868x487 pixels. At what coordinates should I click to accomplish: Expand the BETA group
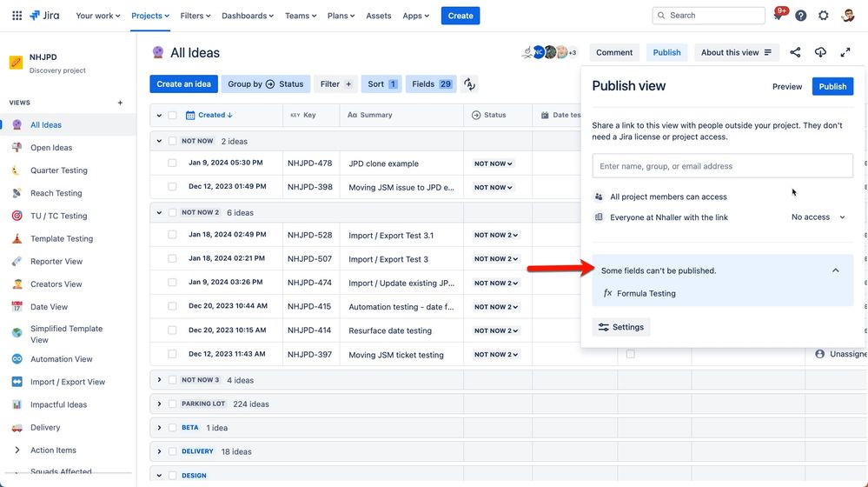click(x=159, y=428)
